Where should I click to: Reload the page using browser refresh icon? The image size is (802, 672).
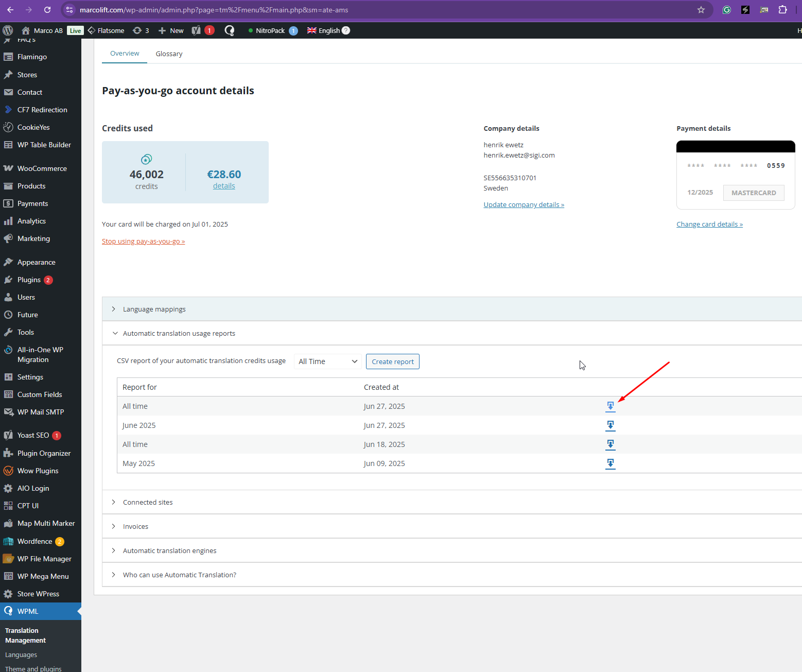pyautogui.click(x=47, y=10)
